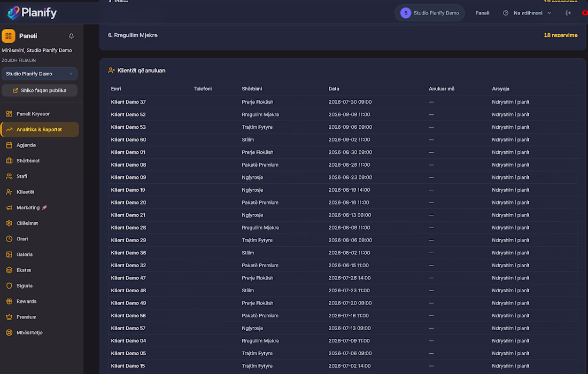Image resolution: width=588 pixels, height=374 pixels.
Task: Click the notification bell icon
Action: click(x=71, y=36)
